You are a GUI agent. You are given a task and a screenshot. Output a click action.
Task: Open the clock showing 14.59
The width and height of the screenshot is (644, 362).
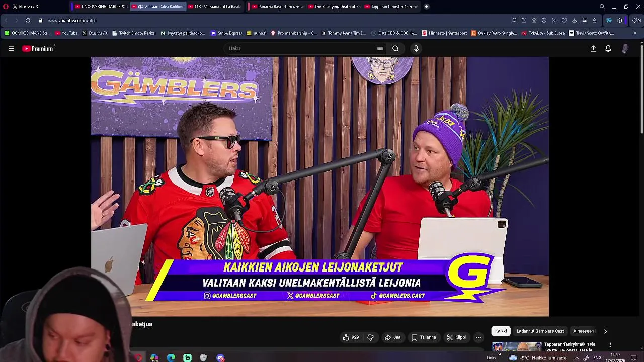615,357
